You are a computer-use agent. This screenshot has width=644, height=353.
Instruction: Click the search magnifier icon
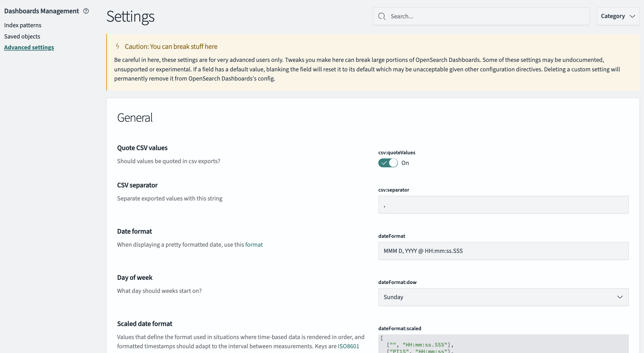(381, 16)
